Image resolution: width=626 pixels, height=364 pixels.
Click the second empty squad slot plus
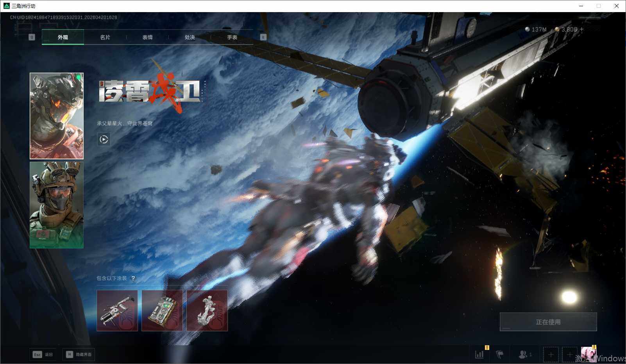(x=569, y=355)
